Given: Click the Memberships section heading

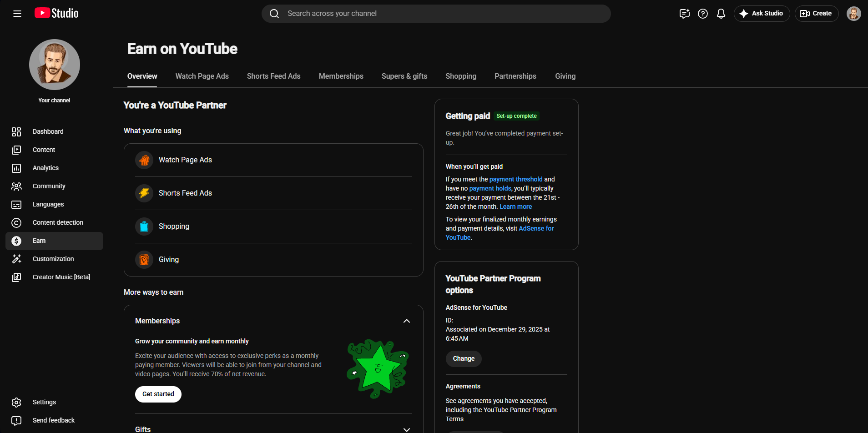Looking at the screenshot, I should (x=157, y=321).
